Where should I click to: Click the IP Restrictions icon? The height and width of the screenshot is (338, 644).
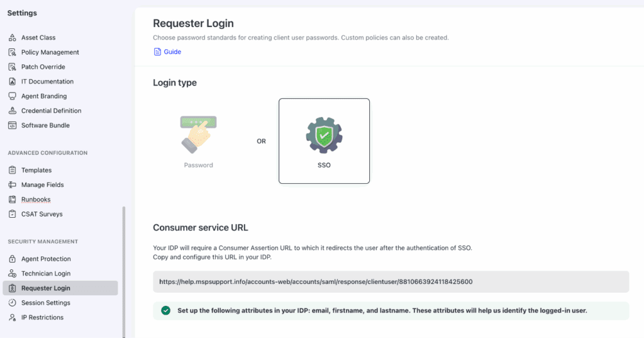(12, 317)
